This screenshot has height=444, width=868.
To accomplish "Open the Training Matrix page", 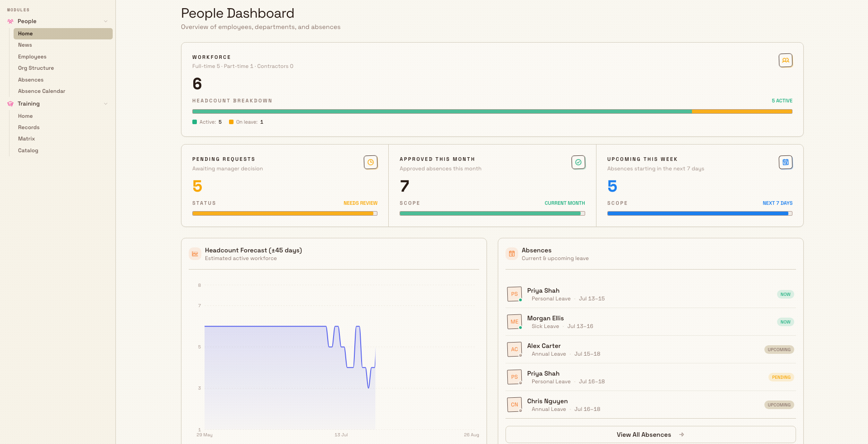I will click(x=63, y=139).
